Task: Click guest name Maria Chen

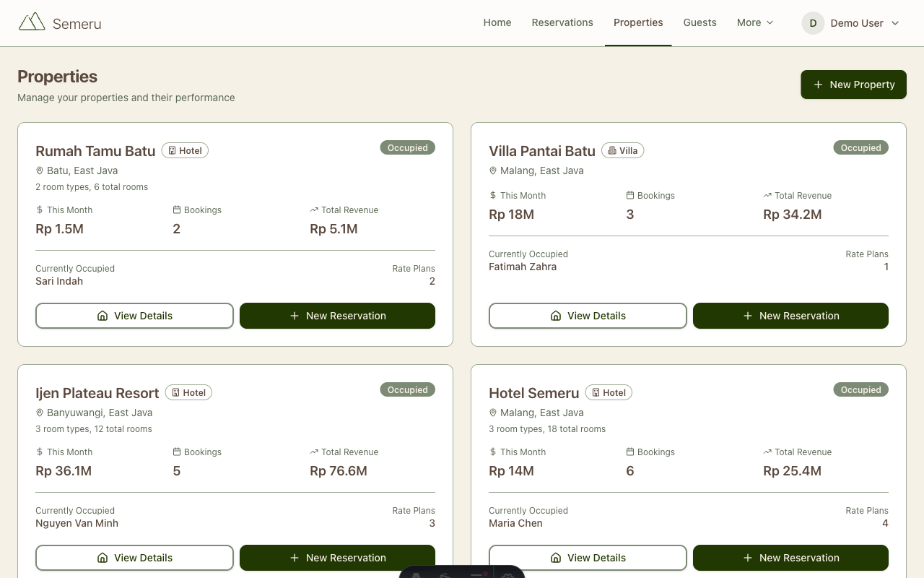Action: point(515,523)
